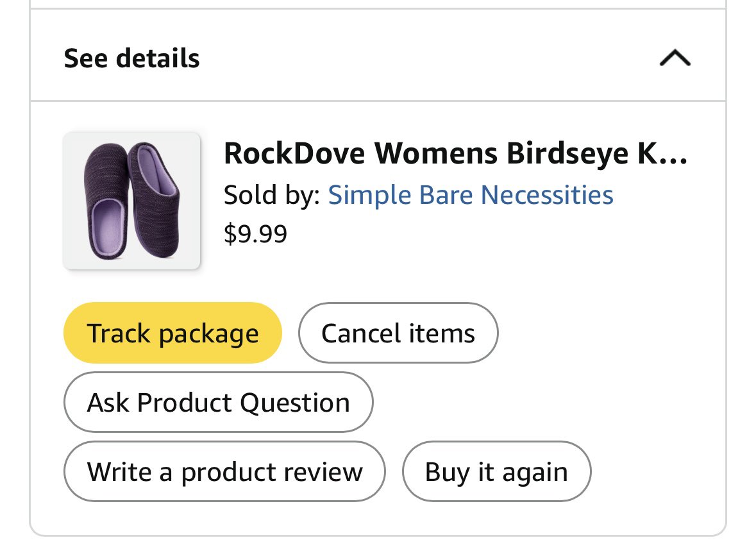756x547 pixels.
Task: Choose the Buy it again button
Action: point(496,472)
